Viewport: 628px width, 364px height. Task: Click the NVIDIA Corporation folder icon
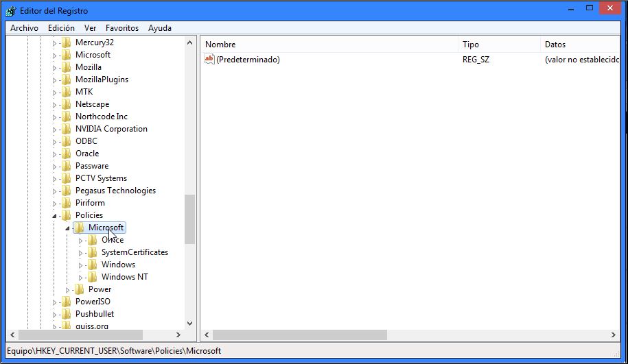[67, 129]
